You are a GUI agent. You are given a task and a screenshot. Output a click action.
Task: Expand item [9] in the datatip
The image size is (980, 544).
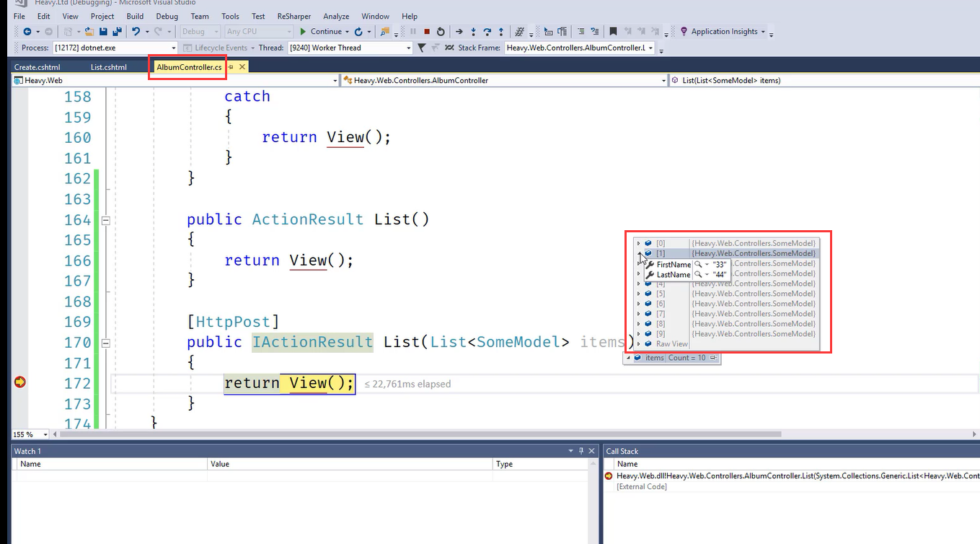point(638,334)
